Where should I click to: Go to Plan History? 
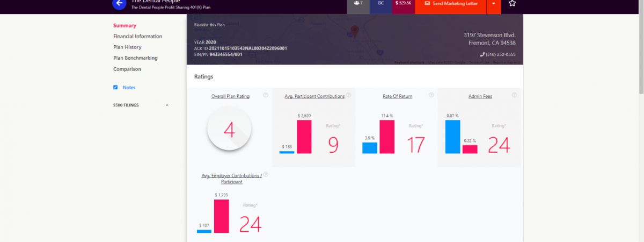coord(127,47)
